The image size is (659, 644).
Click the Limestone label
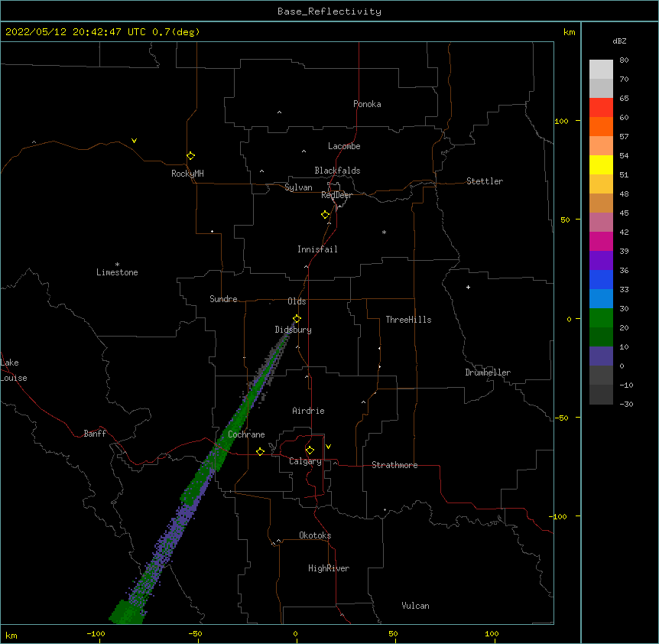tap(117, 272)
